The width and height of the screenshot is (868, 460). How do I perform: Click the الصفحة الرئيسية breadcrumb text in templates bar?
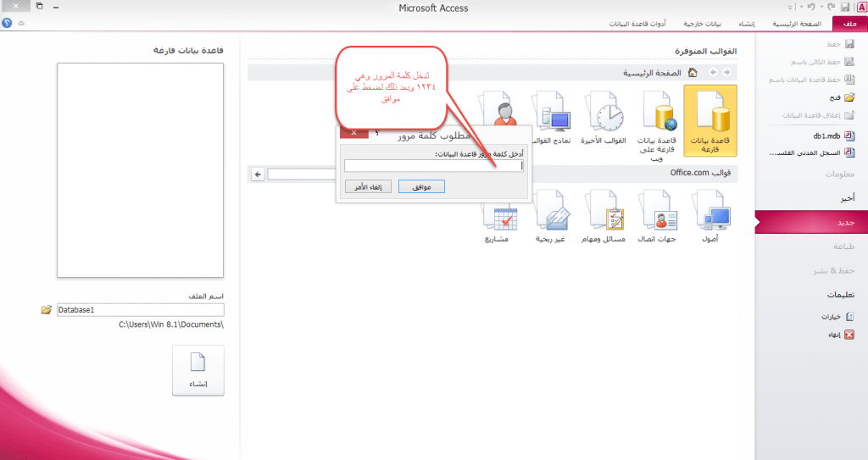(652, 73)
